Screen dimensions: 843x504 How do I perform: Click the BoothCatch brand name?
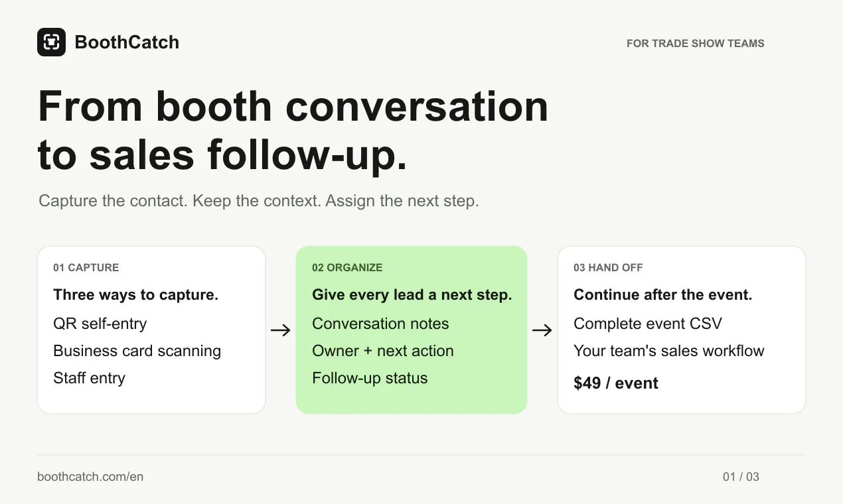point(127,42)
